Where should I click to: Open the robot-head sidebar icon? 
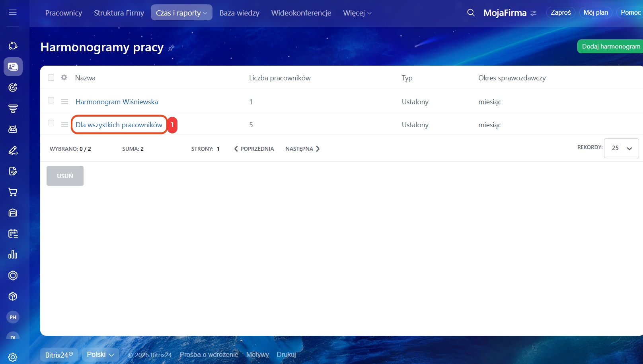[x=13, y=129]
